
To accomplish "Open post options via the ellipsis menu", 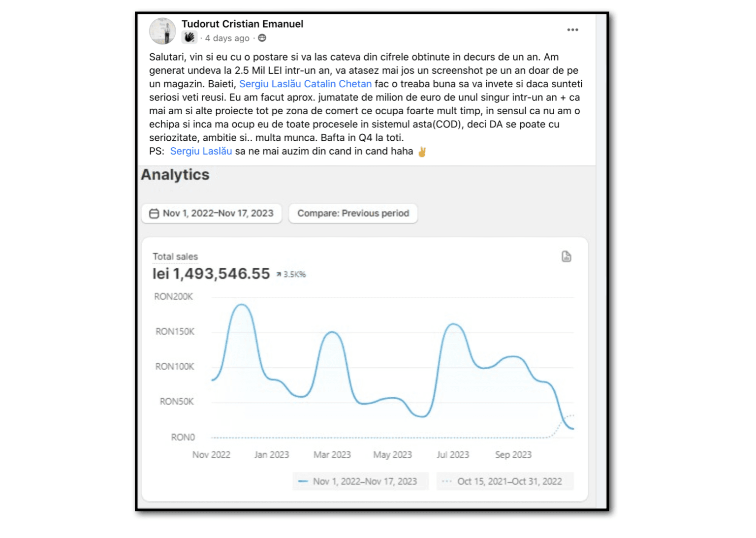I will pos(572,30).
